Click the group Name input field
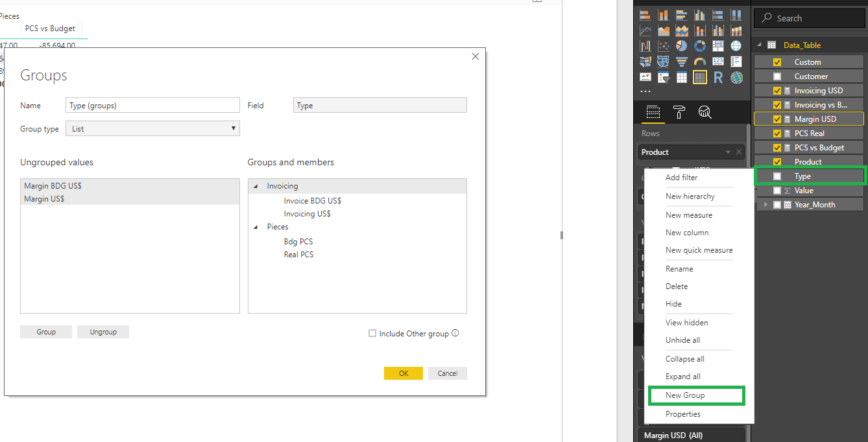 152,105
